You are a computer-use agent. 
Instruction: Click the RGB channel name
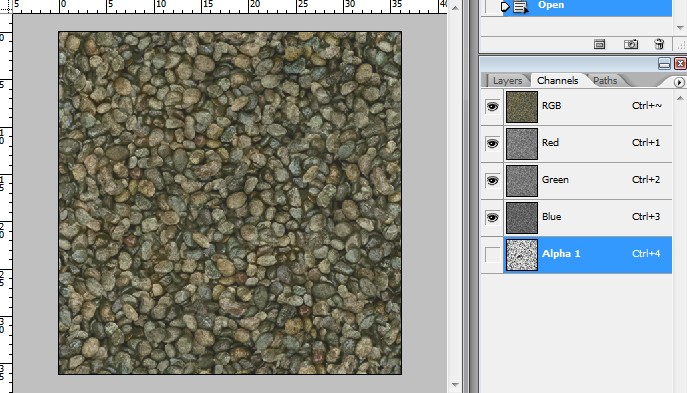[551, 106]
